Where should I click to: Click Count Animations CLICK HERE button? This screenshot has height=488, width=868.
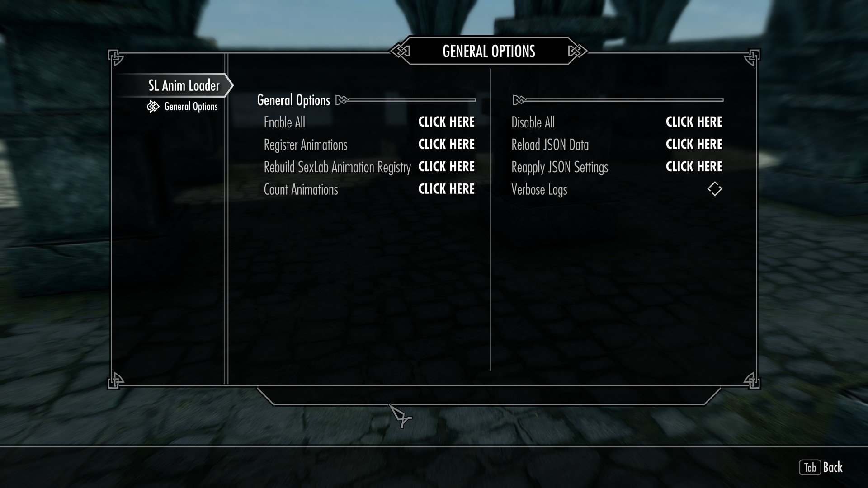[x=446, y=189]
